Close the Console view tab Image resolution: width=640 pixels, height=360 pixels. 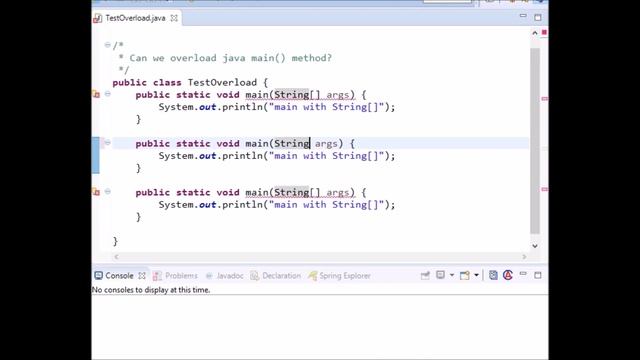142,276
